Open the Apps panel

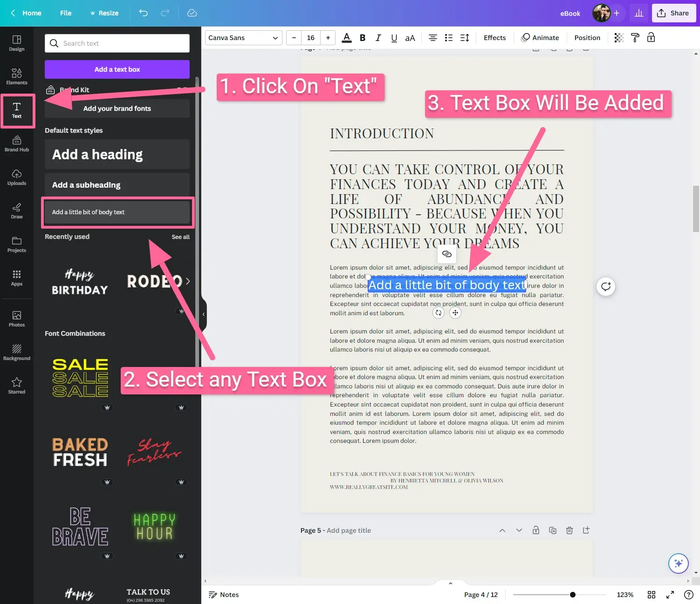coord(17,278)
